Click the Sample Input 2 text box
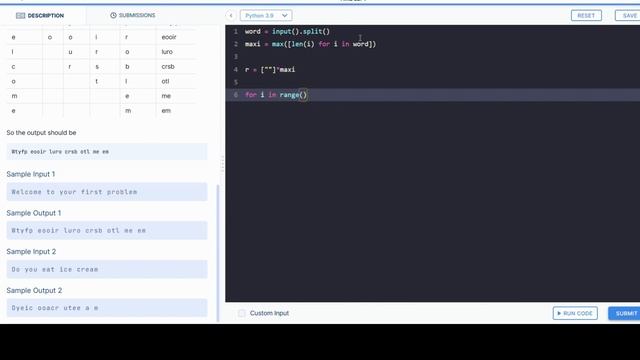The image size is (640, 360). click(x=107, y=269)
